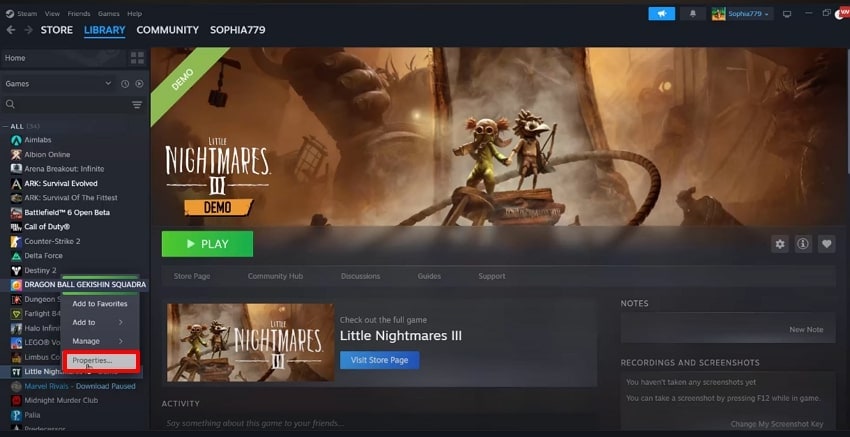
Task: Click Change My Screenshot Key
Action: [x=777, y=424]
